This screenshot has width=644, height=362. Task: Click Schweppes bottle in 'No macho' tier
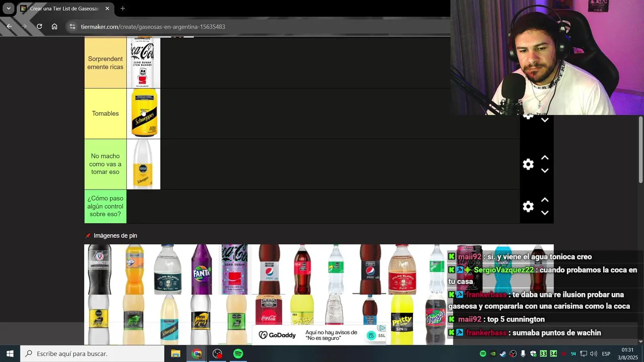point(143,164)
